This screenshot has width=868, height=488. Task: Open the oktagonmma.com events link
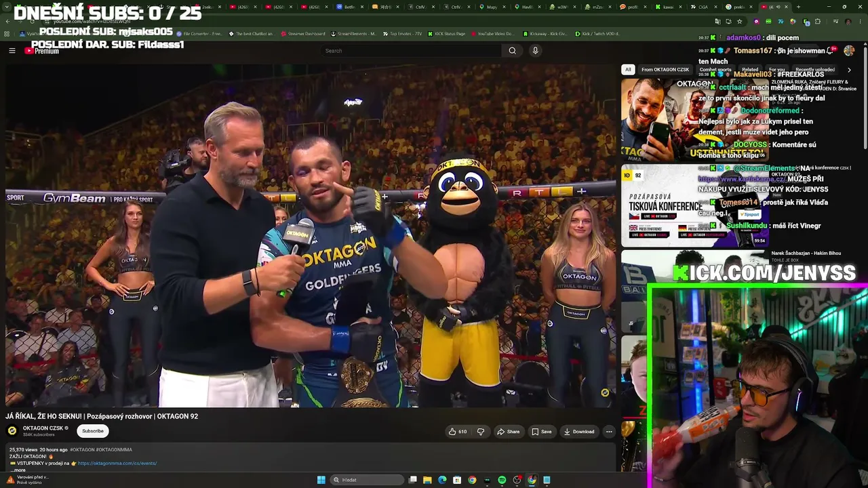coord(117,464)
